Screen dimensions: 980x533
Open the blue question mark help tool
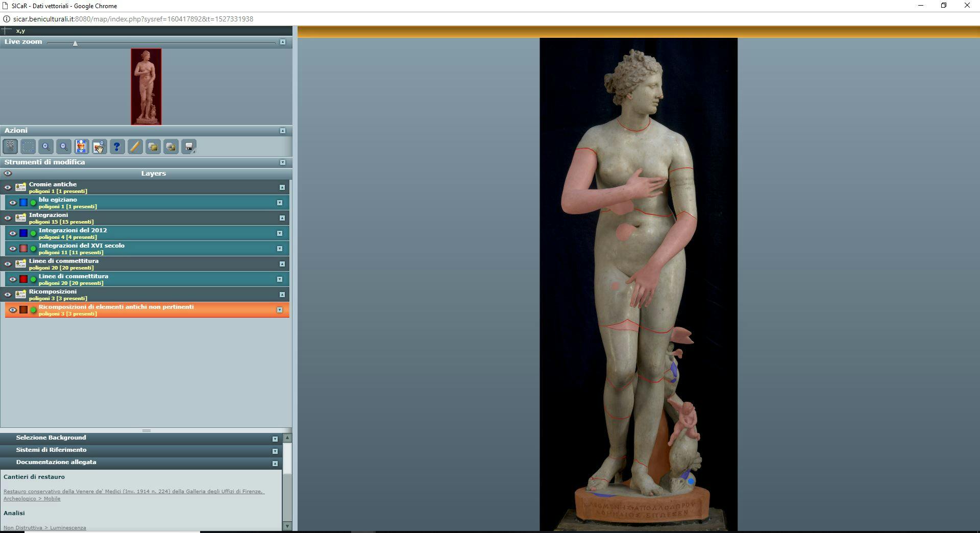(117, 147)
